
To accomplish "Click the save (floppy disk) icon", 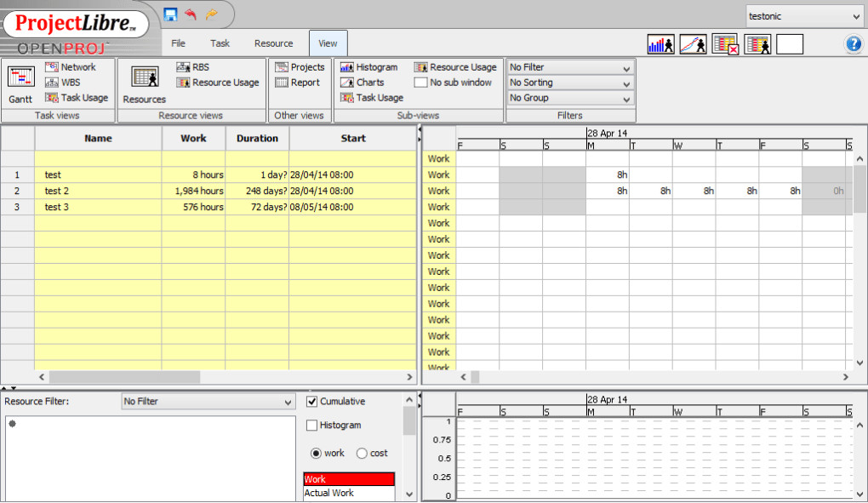I will 170,14.
